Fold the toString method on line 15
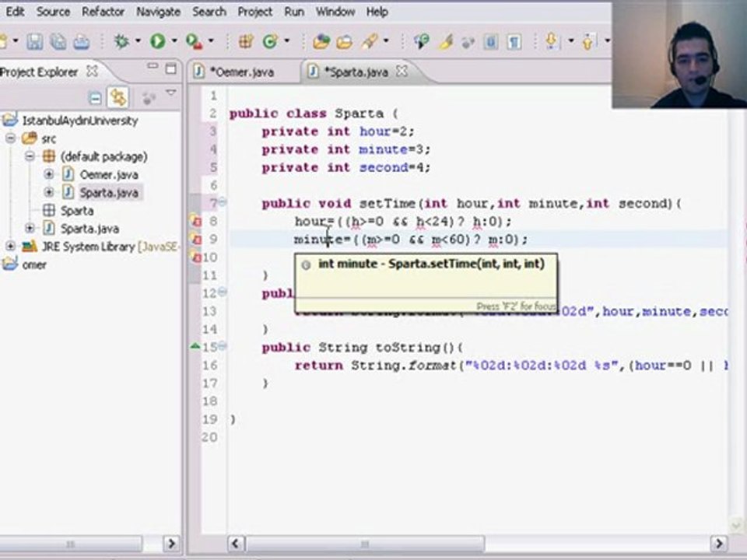The height and width of the screenshot is (560, 747). click(223, 346)
